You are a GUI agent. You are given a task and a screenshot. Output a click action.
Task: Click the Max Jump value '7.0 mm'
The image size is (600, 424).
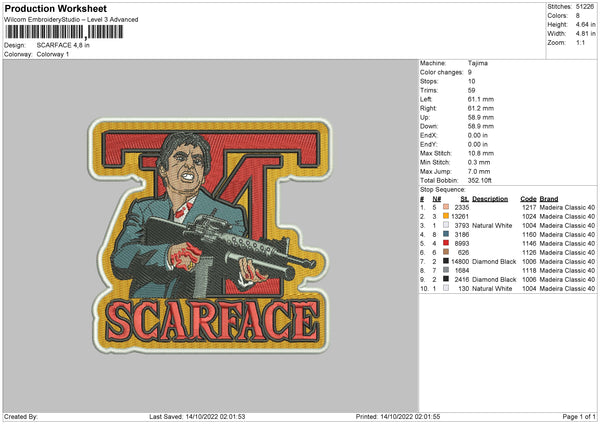pyautogui.click(x=479, y=171)
